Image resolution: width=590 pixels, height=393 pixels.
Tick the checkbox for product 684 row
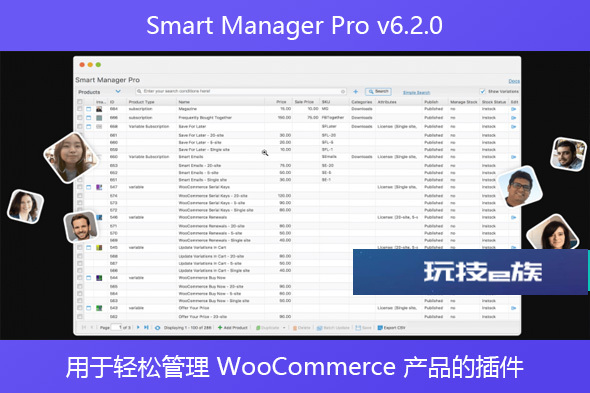click(x=80, y=109)
